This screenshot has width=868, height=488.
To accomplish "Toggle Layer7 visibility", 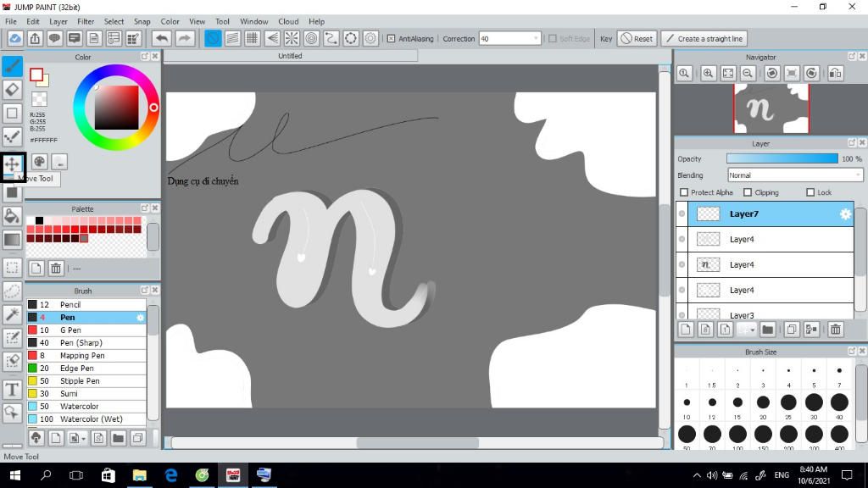I will point(682,213).
